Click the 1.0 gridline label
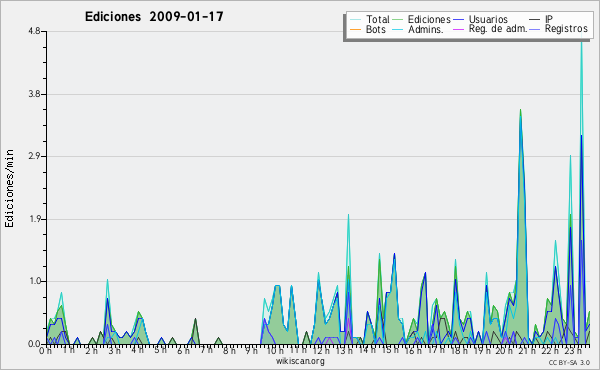600x370 pixels. (34, 281)
